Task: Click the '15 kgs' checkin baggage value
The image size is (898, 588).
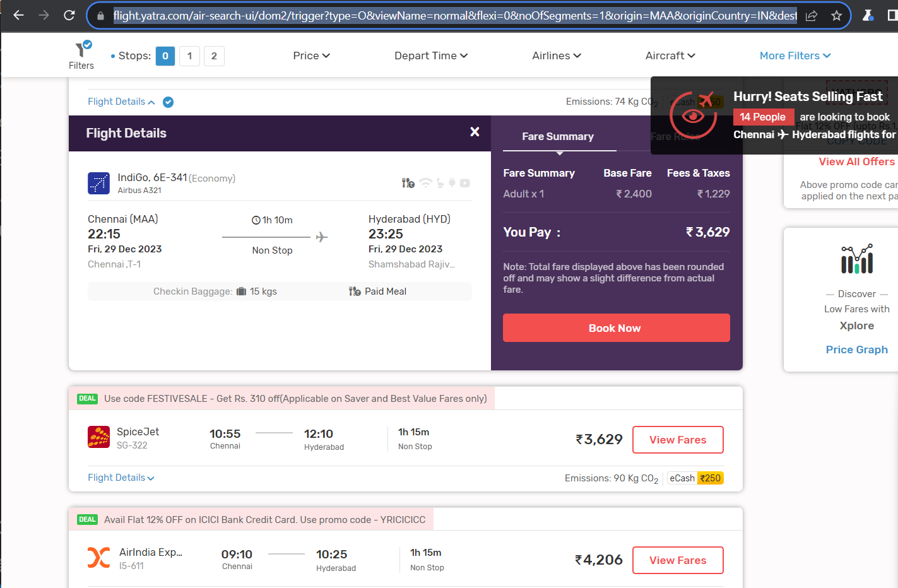Action: 263,291
